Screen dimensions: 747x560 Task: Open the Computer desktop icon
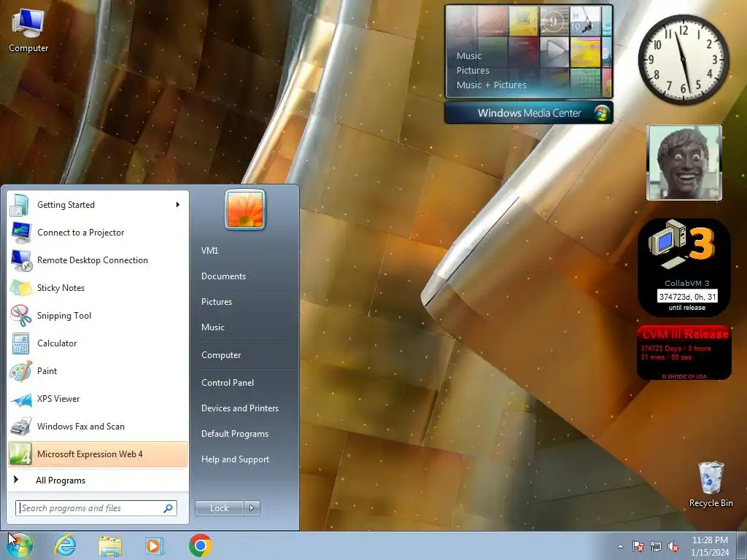click(28, 30)
